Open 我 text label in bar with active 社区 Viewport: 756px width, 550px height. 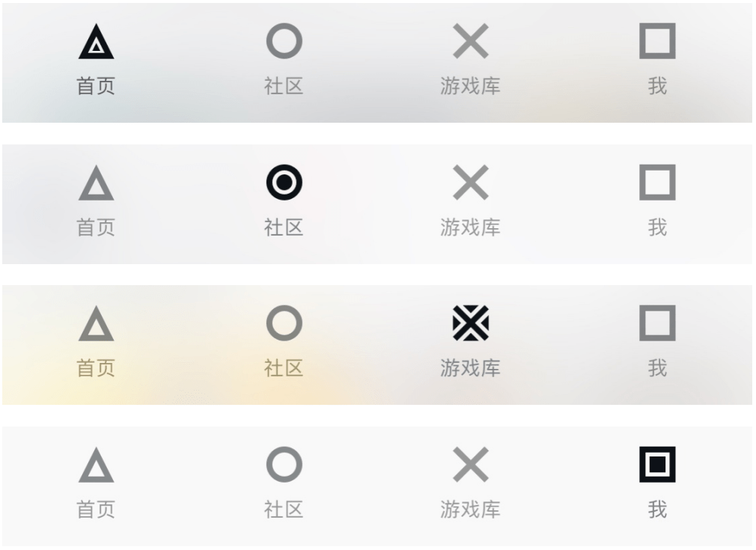coord(657,227)
